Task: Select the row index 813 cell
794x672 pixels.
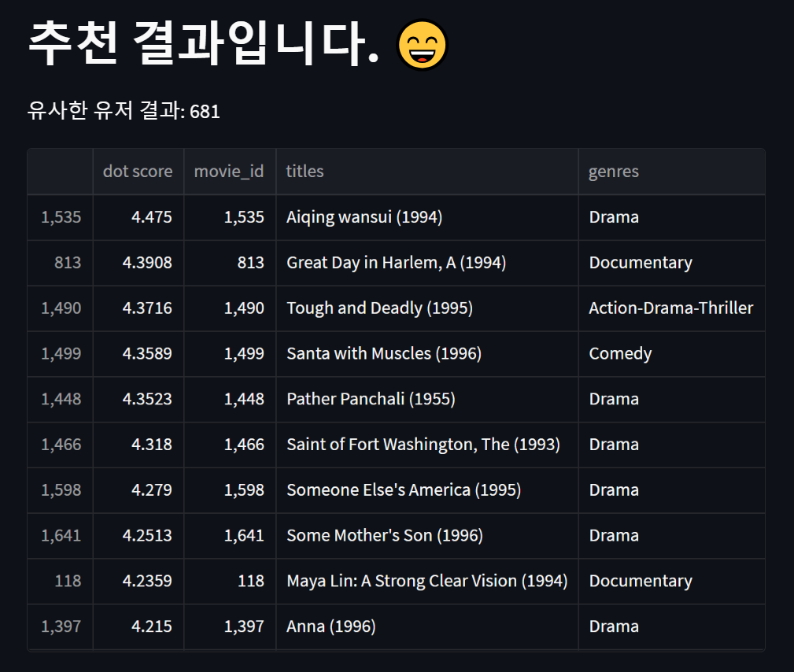Action: point(61,263)
